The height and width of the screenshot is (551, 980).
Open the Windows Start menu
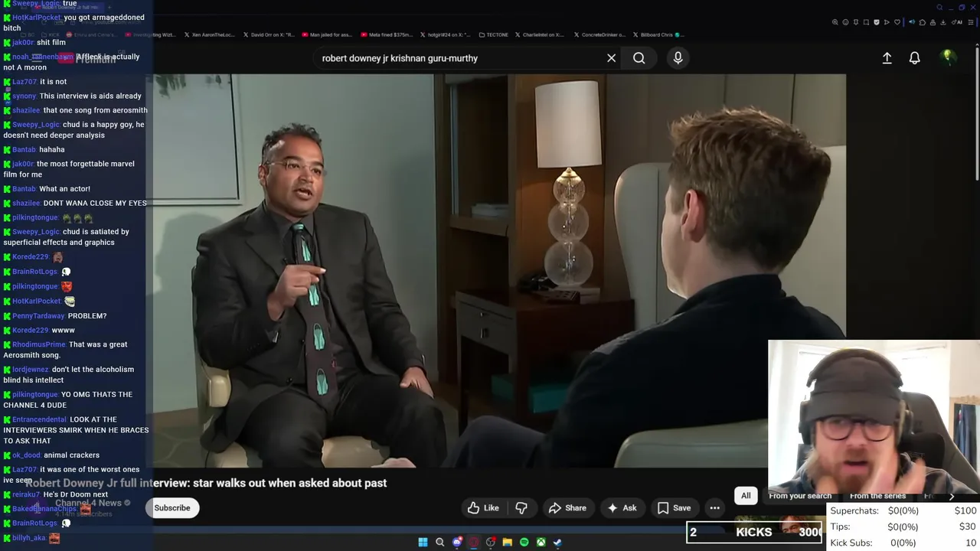point(423,543)
